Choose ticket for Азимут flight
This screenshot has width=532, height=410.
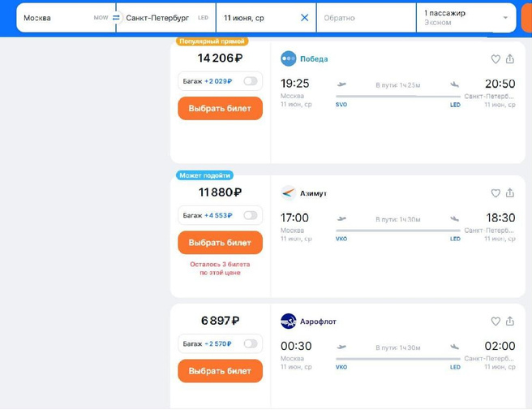pos(220,242)
